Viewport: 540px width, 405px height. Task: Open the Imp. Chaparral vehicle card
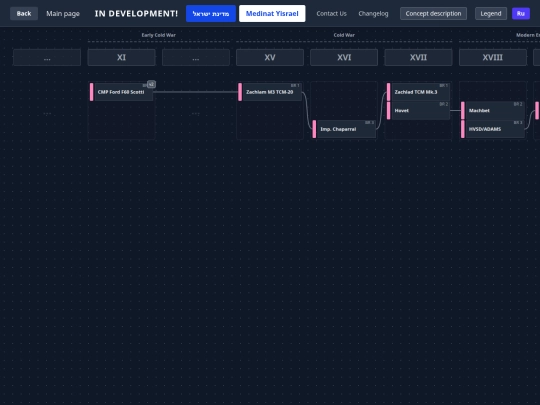pyautogui.click(x=344, y=129)
